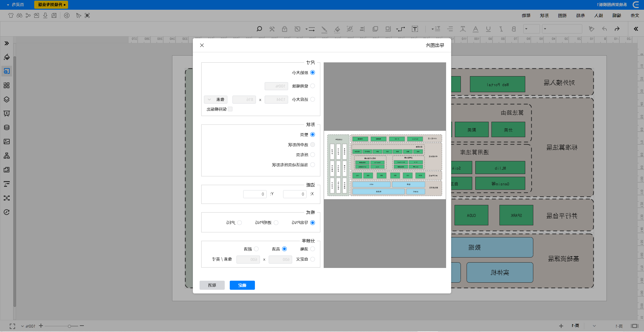This screenshot has width=644, height=332.
Task: Click the lock padlock icon
Action: pos(284,29)
